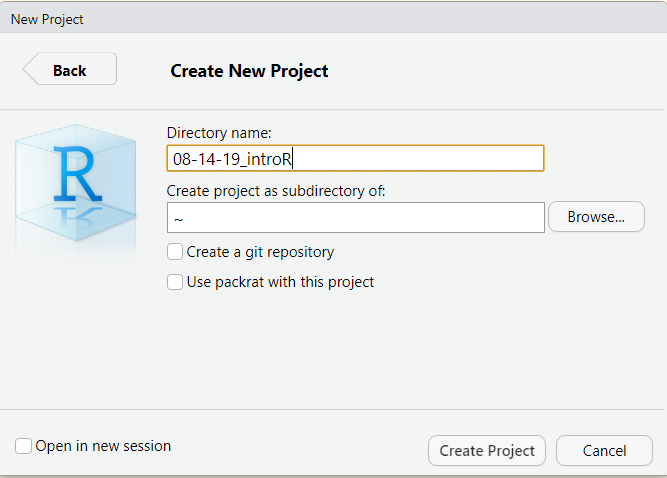Click the 08-14-19_introR text in Directory name
This screenshot has height=478, width=667.
tap(232, 159)
